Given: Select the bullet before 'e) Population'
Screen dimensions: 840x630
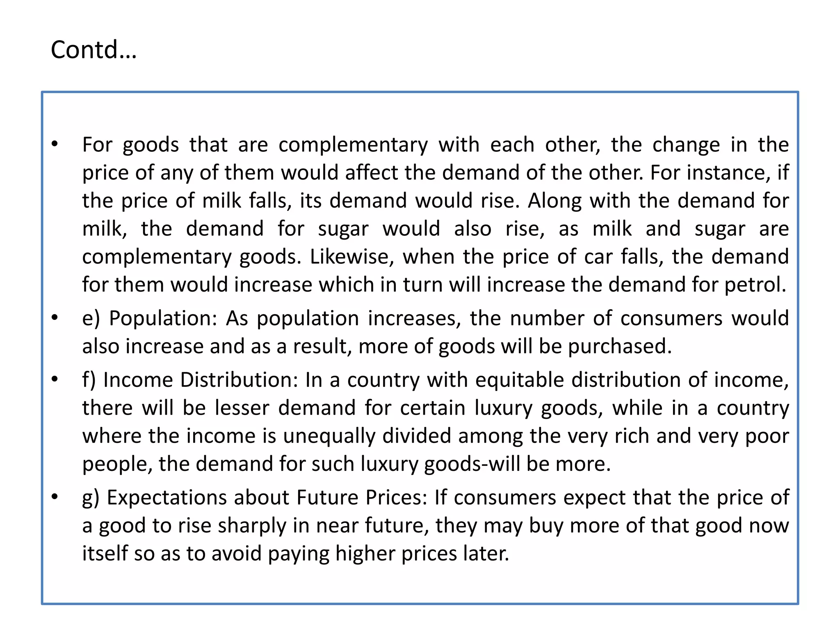Looking at the screenshot, I should (x=55, y=317).
